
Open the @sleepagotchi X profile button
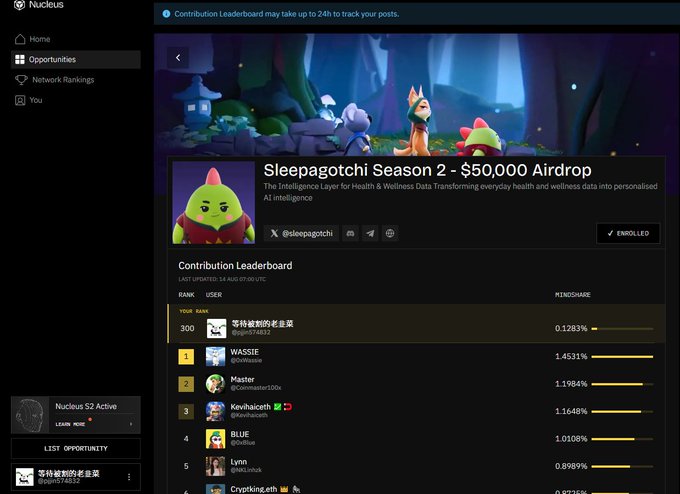pos(301,233)
